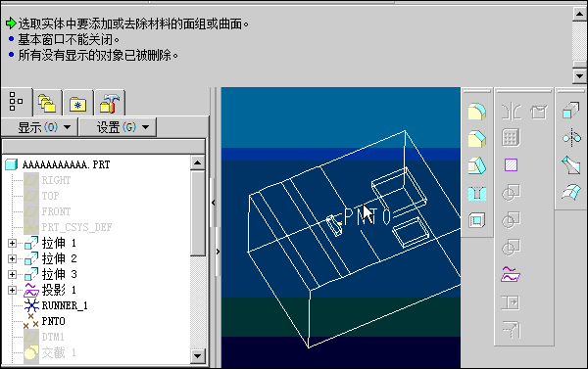The image size is (588, 369).
Task: Select the Hole tool icon
Action: 477,193
